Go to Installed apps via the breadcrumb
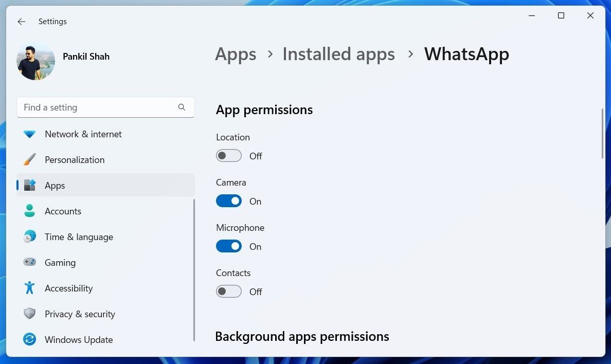The width and height of the screenshot is (611, 364). point(338,54)
